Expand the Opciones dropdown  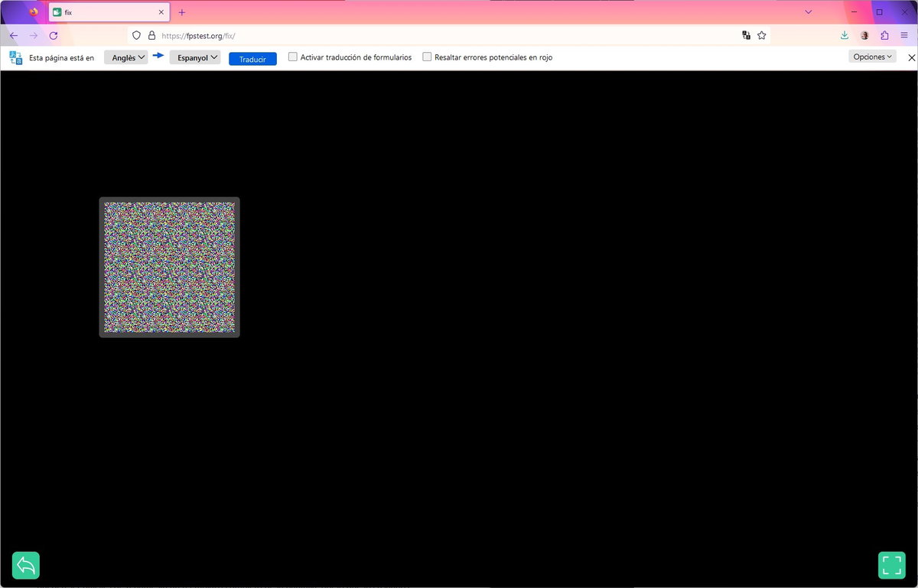coord(873,57)
